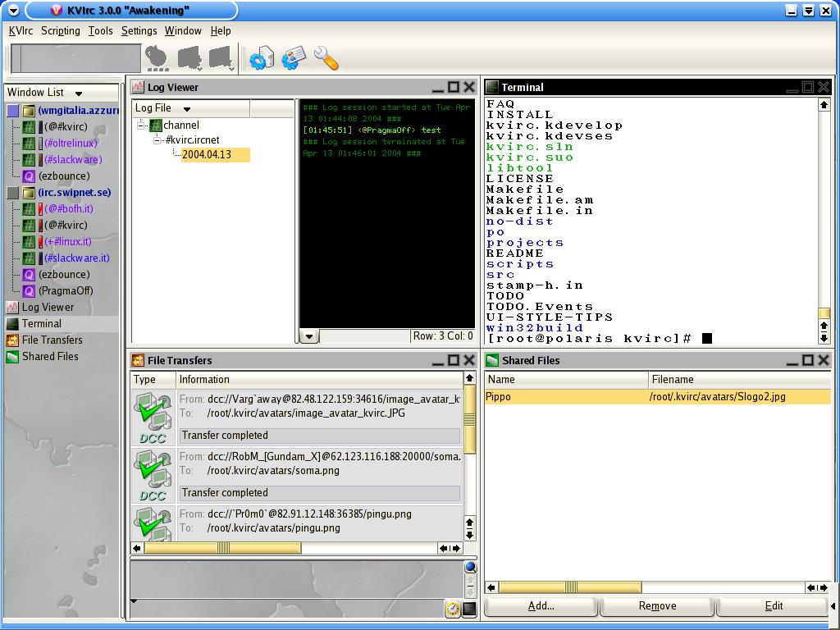
Task: Select the 2004.04.13 log entry
Action: pyautogui.click(x=216, y=155)
